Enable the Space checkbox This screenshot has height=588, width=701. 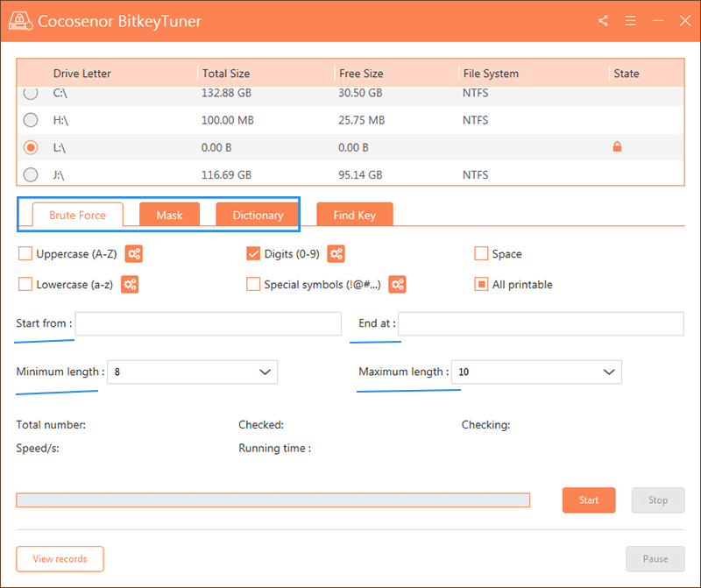pyautogui.click(x=481, y=253)
